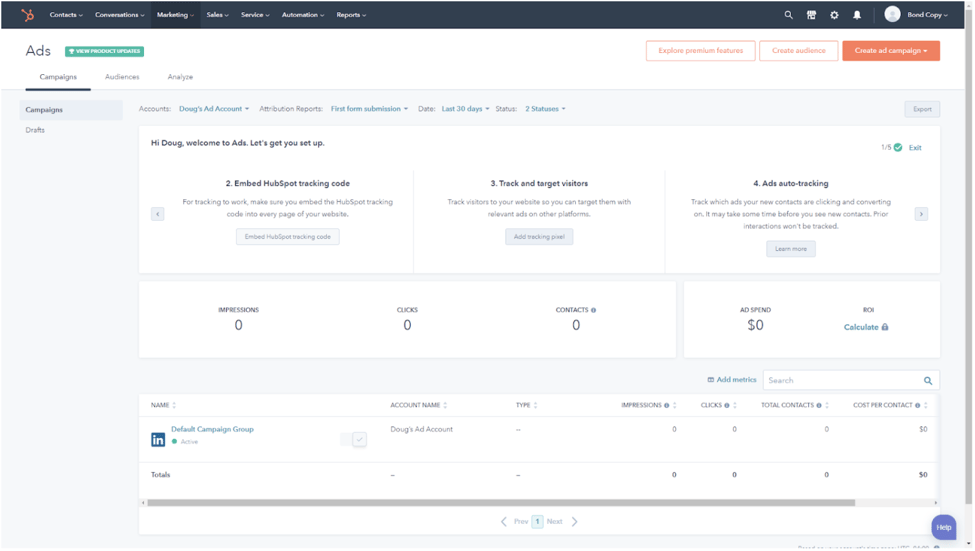The width and height of the screenshot is (975, 551).
Task: Click the Contacts metric info icon
Action: tap(593, 310)
